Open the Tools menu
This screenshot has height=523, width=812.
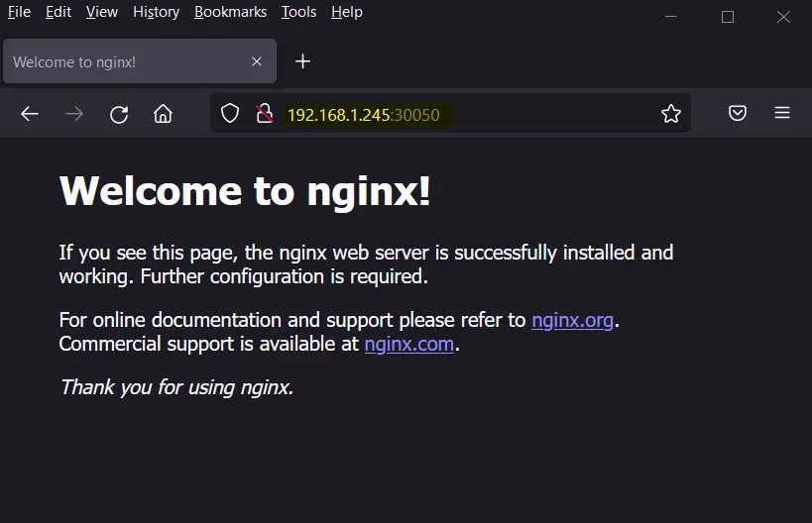click(298, 12)
